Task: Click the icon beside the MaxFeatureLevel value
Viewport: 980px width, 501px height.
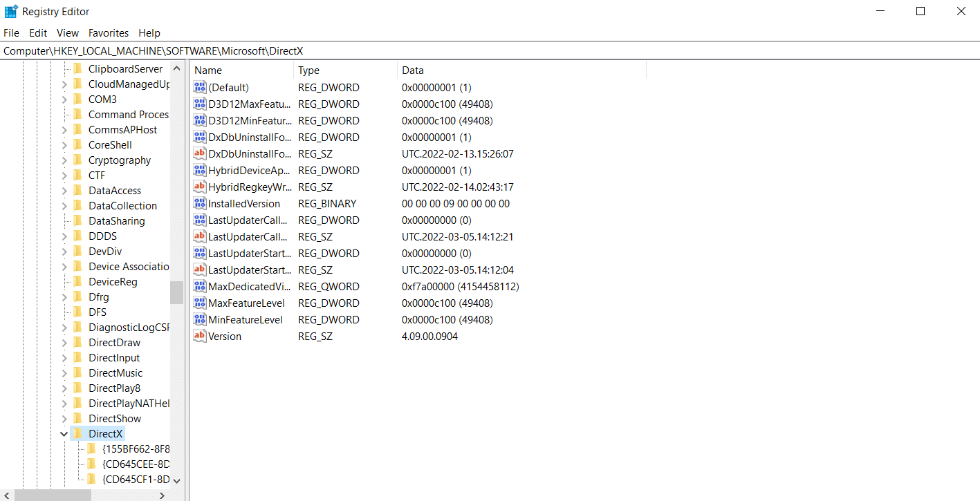Action: pos(200,303)
